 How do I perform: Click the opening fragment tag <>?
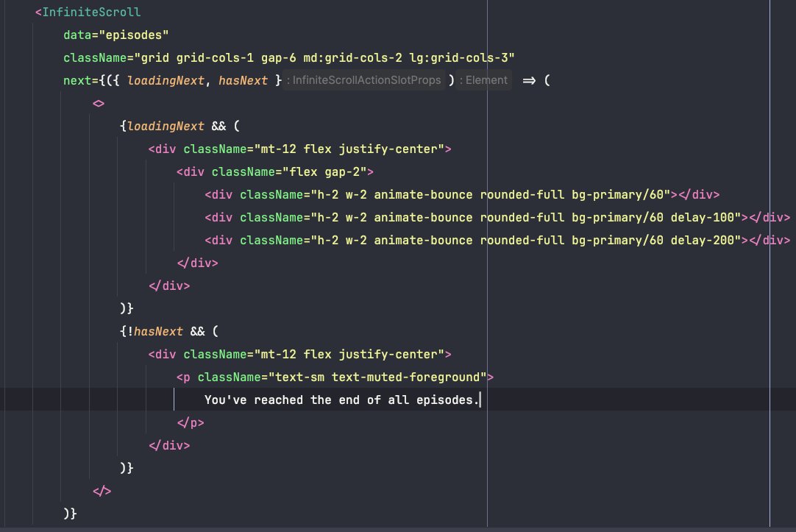point(99,104)
